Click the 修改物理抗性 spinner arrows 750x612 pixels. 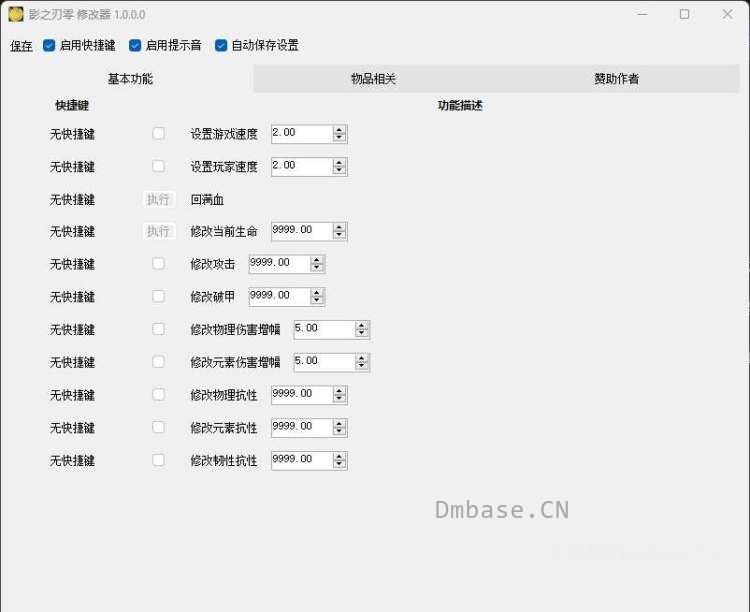click(x=340, y=395)
